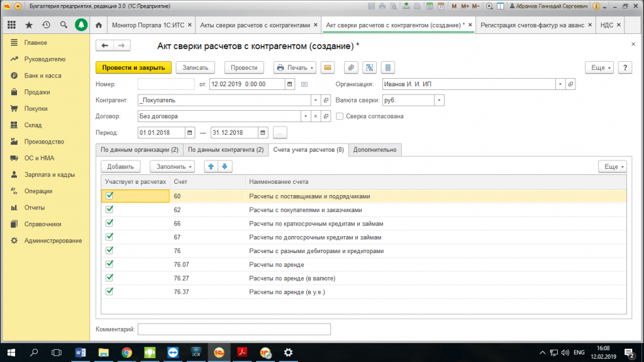Open the sections menu grid icon
Image resolution: width=644 pixels, height=362 pixels.
pos(11,25)
